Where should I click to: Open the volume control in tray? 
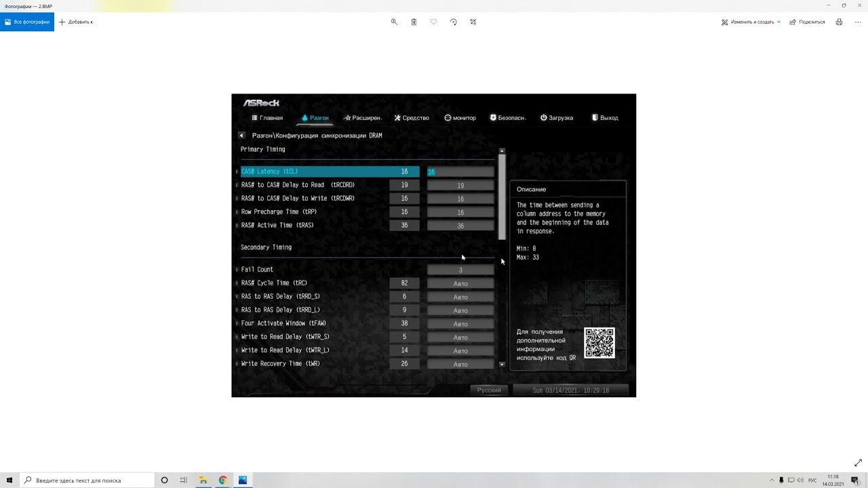coord(801,480)
